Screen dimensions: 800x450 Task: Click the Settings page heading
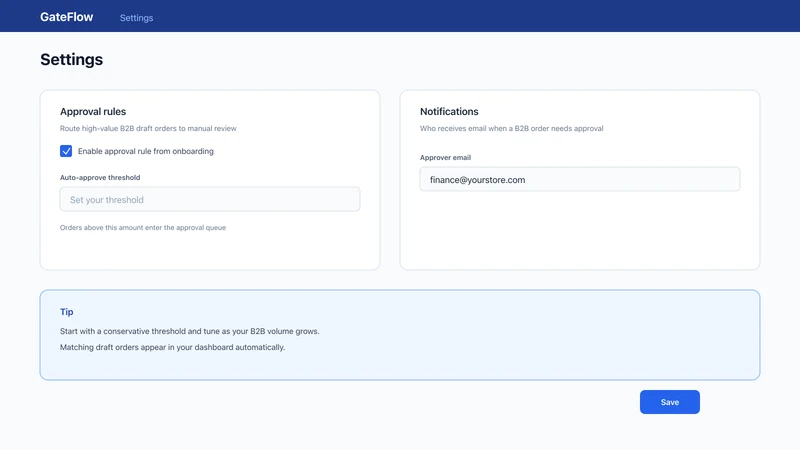pos(71,60)
